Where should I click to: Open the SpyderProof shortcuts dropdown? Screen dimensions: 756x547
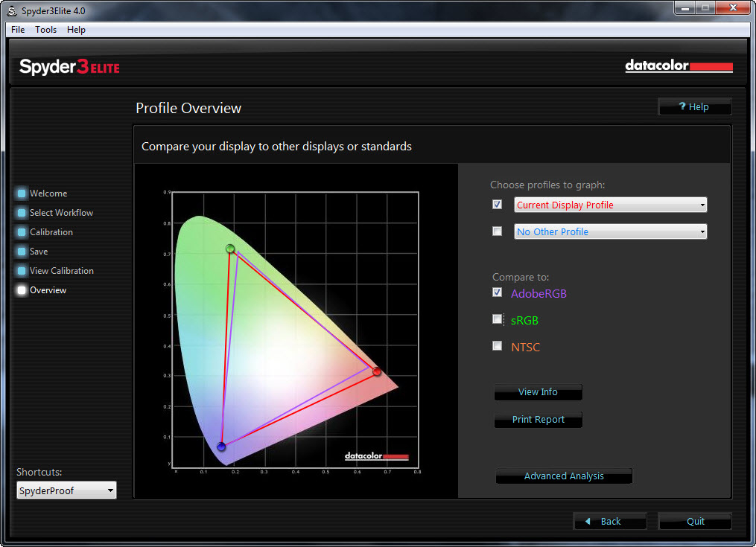click(x=66, y=490)
